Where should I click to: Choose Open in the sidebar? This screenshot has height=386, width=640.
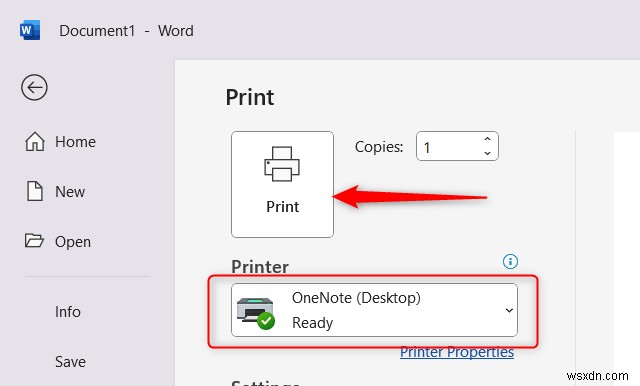(58, 241)
